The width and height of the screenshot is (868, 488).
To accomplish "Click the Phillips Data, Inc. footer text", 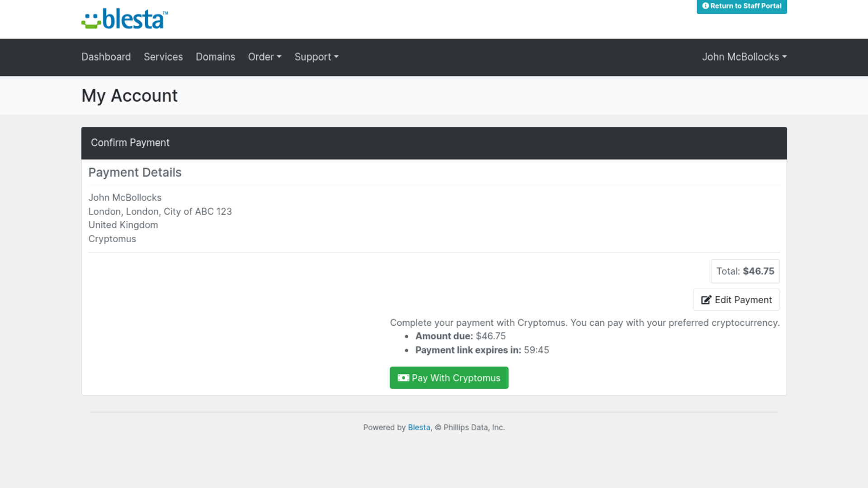I will [474, 427].
